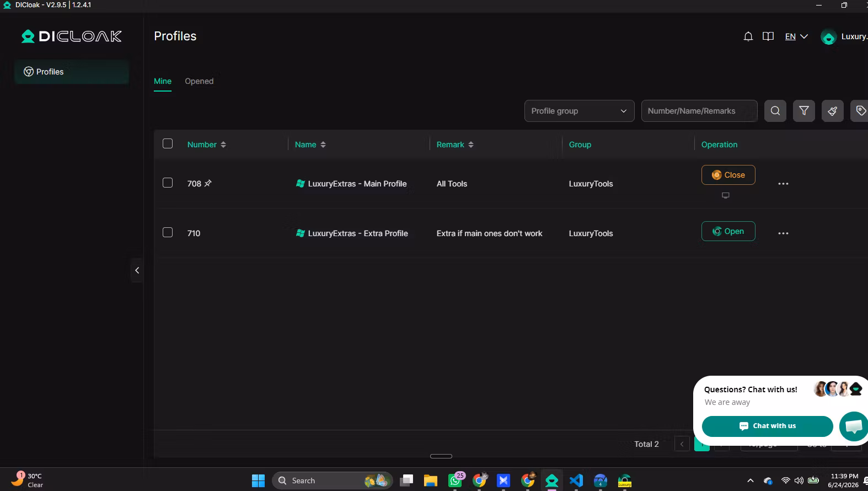Click the weather widget showing 30°C
Image resolution: width=868 pixels, height=491 pixels.
coord(28,480)
